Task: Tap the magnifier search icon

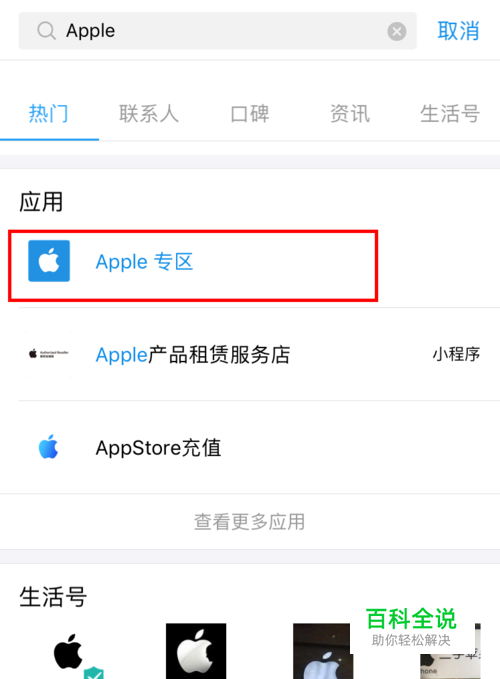Action: tap(46, 31)
